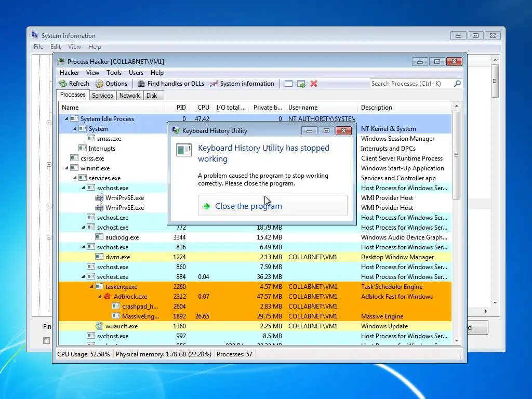Click Find handles or DLLs binoculars icon
532x399 pixels.
pos(141,84)
